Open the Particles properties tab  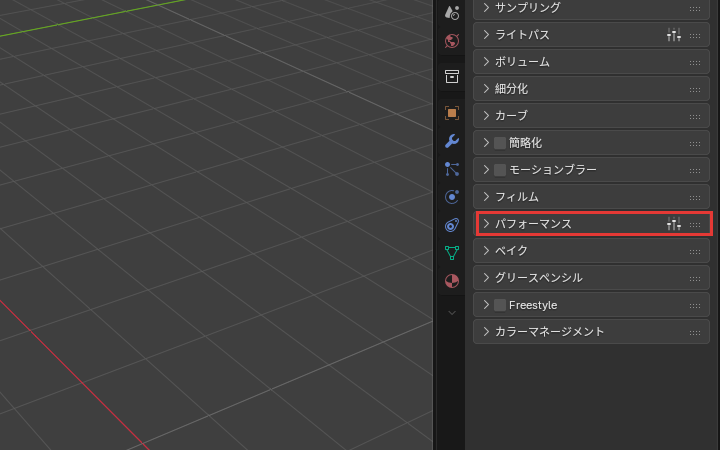point(452,169)
